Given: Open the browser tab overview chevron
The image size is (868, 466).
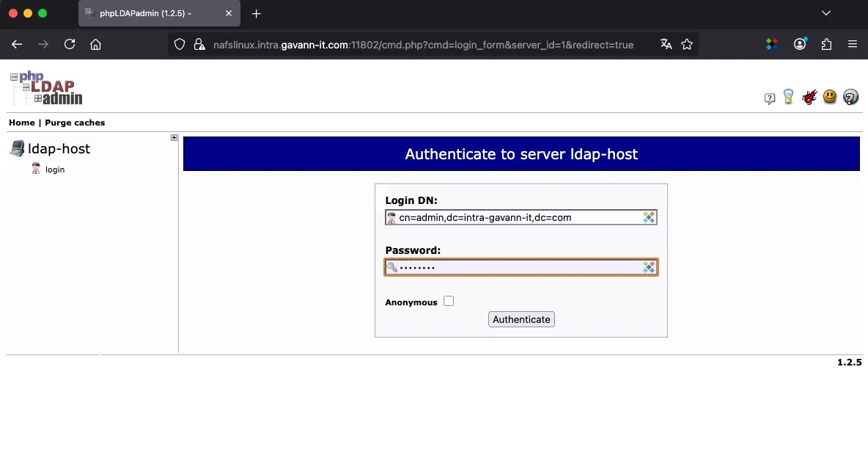Looking at the screenshot, I should click(825, 12).
